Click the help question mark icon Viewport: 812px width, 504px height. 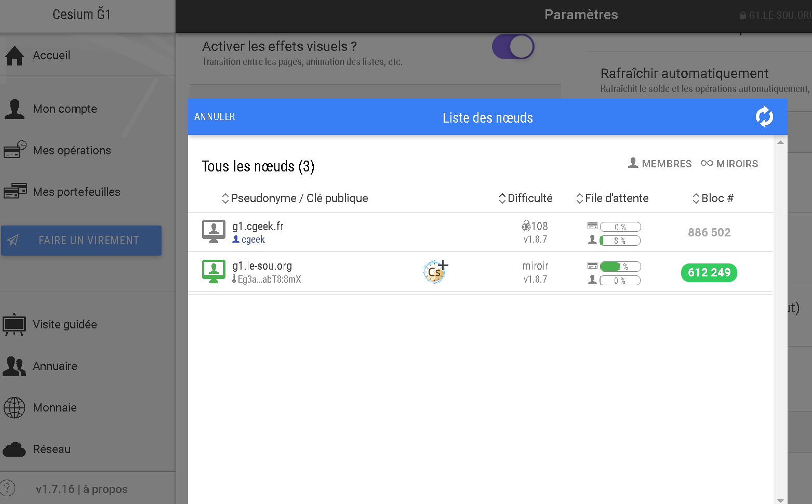(x=8, y=488)
